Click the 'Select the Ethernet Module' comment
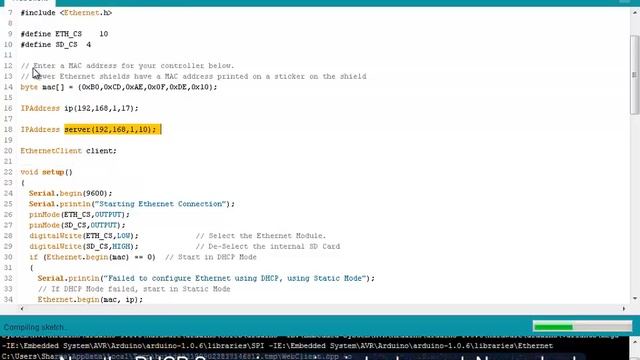 (260, 236)
